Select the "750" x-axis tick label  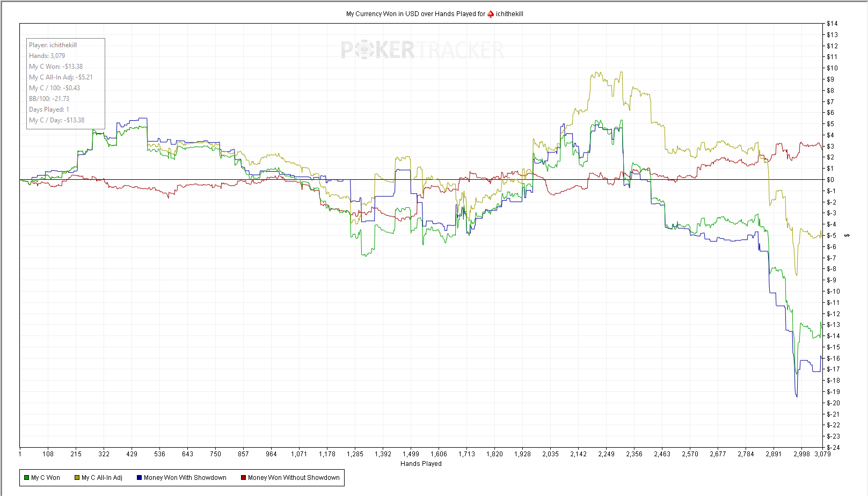(215, 454)
